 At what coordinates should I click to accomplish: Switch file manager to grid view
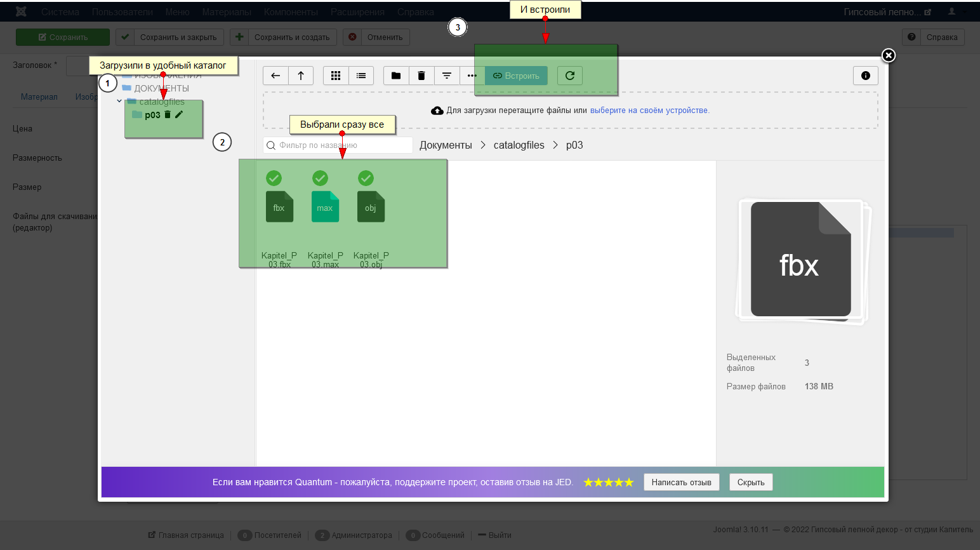pyautogui.click(x=336, y=76)
